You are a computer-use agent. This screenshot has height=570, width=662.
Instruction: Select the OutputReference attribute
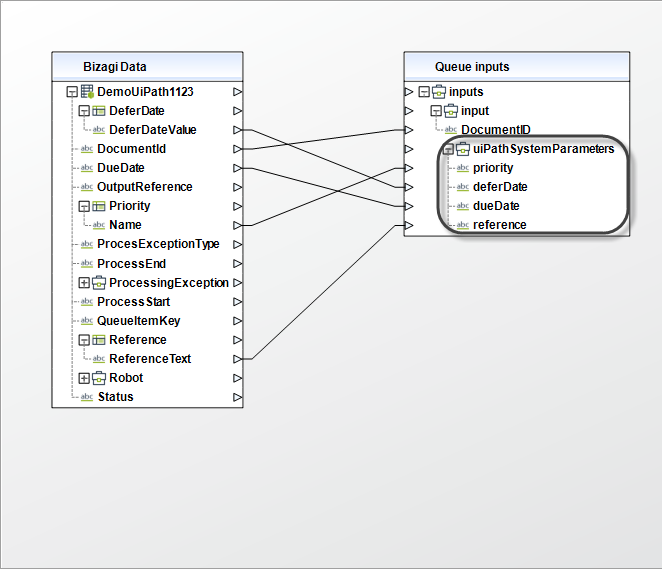click(145, 187)
